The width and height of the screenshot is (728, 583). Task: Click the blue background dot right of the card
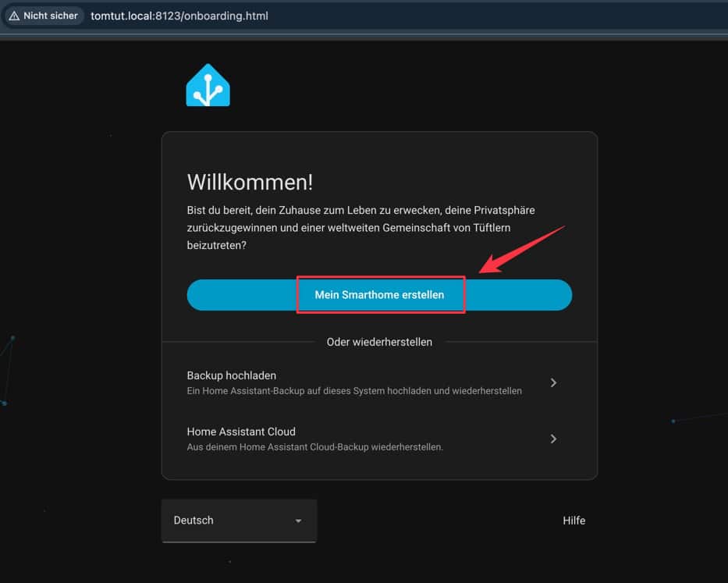click(673, 421)
